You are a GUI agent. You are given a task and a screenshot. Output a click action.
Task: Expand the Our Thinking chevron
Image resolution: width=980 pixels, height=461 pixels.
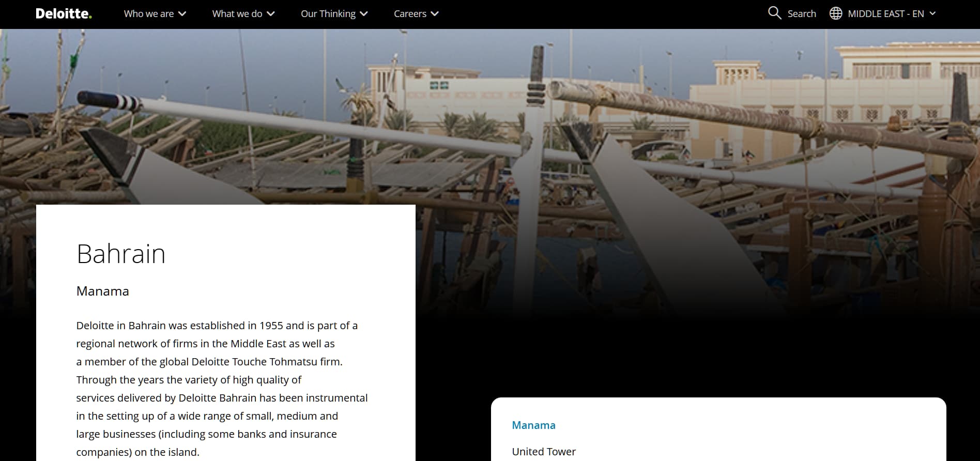(x=364, y=14)
